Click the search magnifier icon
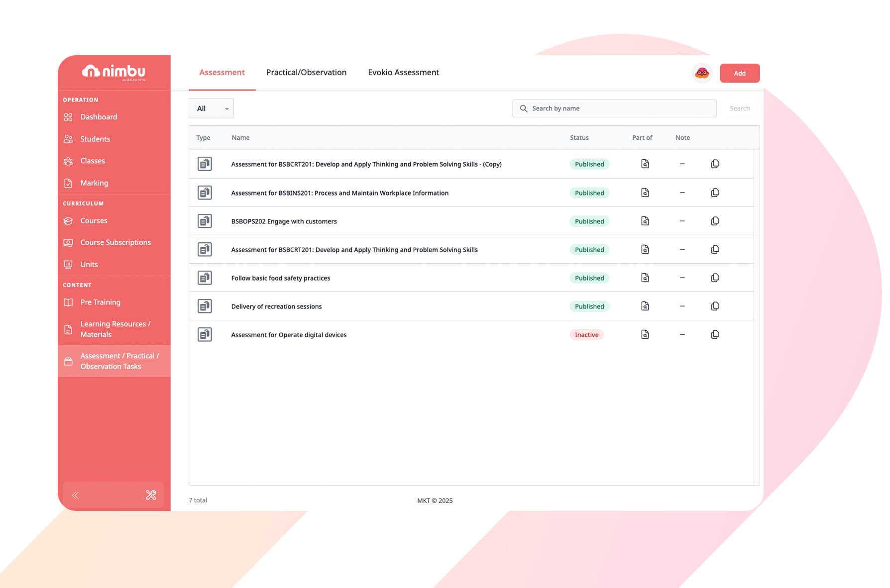Image resolution: width=890 pixels, height=588 pixels. click(x=524, y=108)
